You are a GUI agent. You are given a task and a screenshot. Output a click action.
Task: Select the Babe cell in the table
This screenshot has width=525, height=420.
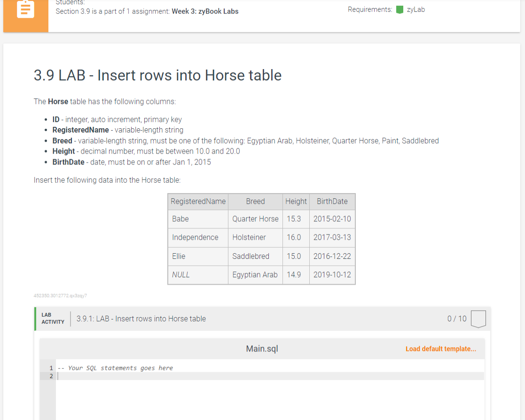[x=180, y=218]
